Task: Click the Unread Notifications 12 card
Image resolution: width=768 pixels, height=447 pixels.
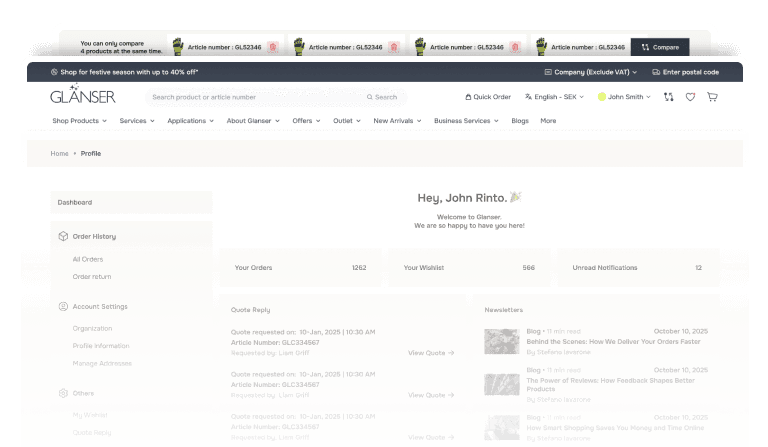Action: pos(638,268)
